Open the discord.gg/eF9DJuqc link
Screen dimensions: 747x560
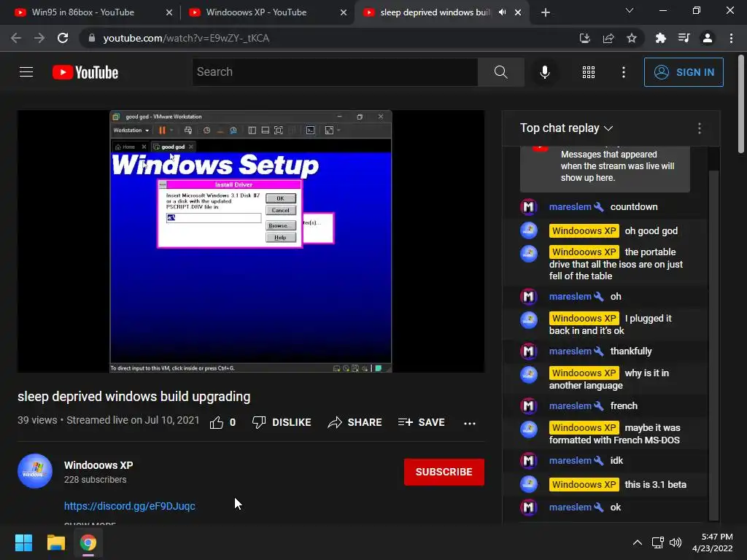point(130,506)
